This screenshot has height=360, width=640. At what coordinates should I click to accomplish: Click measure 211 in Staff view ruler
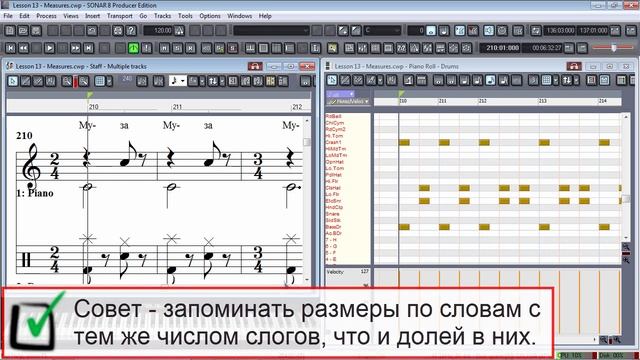click(x=177, y=107)
